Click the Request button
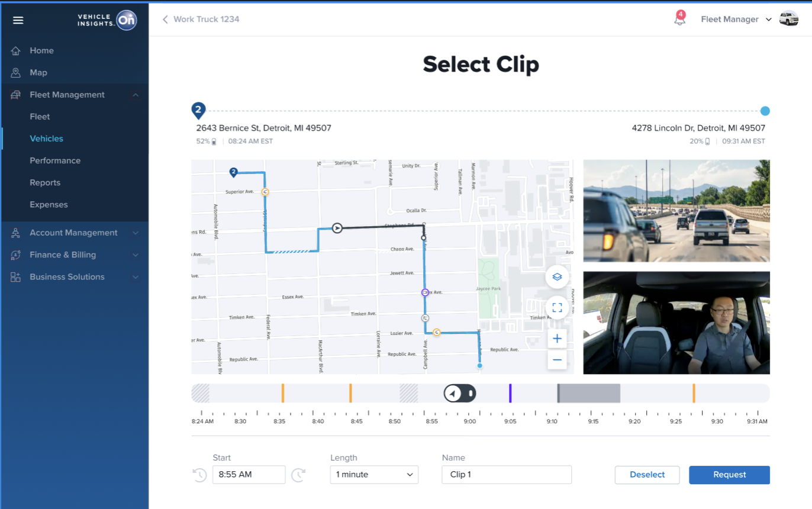This screenshot has height=509, width=812. pyautogui.click(x=729, y=475)
